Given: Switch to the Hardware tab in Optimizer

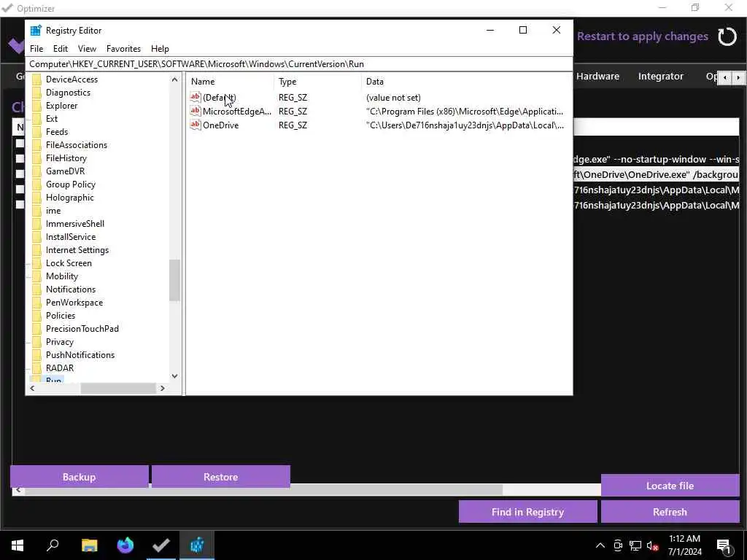Looking at the screenshot, I should tap(597, 76).
